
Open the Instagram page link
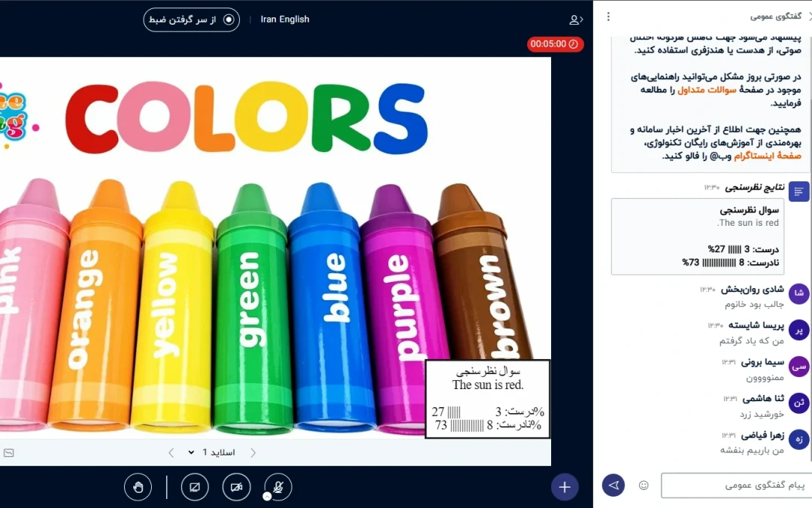[x=767, y=156]
